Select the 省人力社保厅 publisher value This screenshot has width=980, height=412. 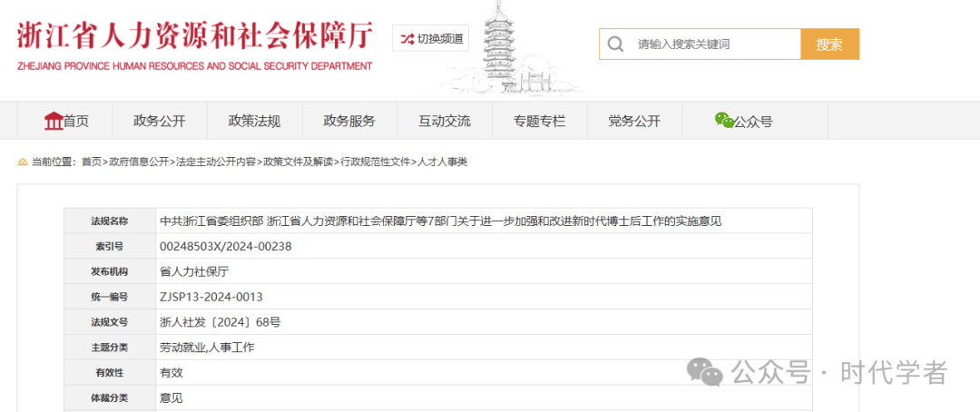coord(195,271)
